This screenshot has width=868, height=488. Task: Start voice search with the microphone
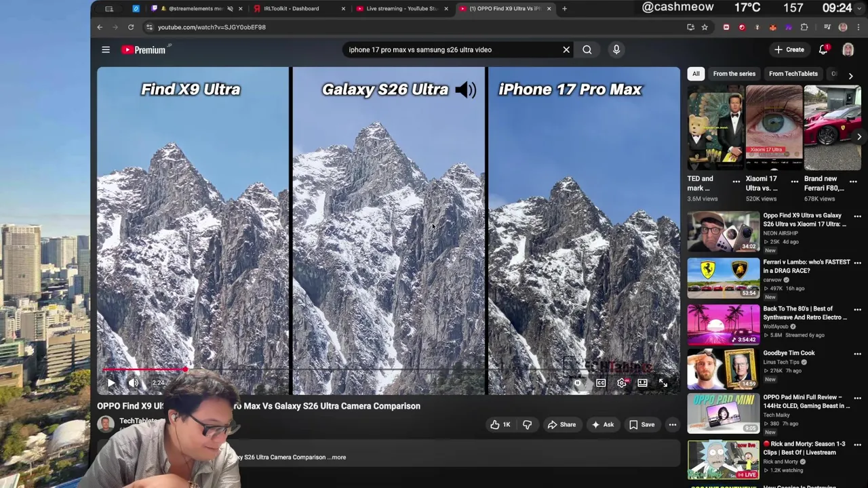click(x=616, y=49)
